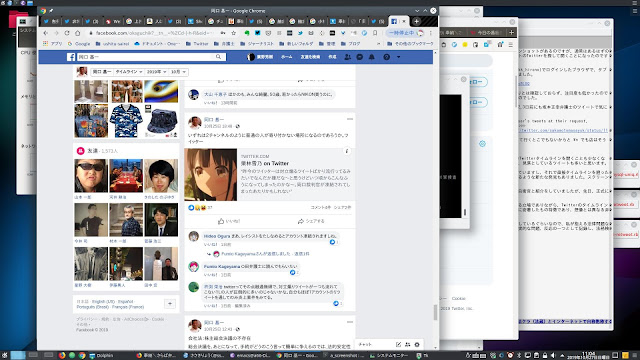Image resolution: width=640 pixels, height=360 pixels.
Task: Open Find Friends in Facebook header
Action: point(310,57)
